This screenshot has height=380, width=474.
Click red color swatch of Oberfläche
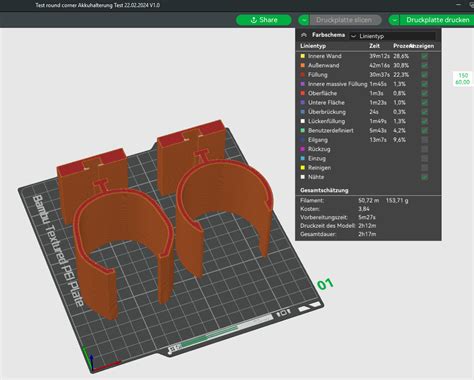(x=303, y=93)
